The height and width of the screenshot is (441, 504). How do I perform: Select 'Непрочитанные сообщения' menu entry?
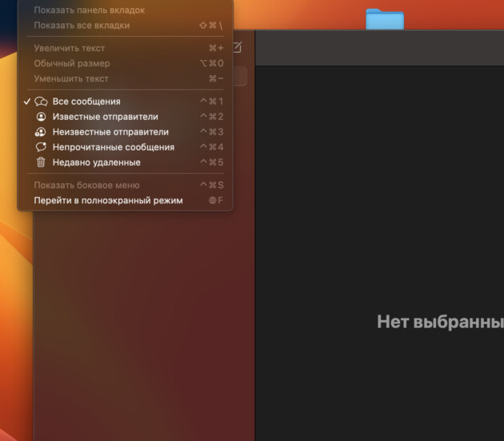pos(126,147)
